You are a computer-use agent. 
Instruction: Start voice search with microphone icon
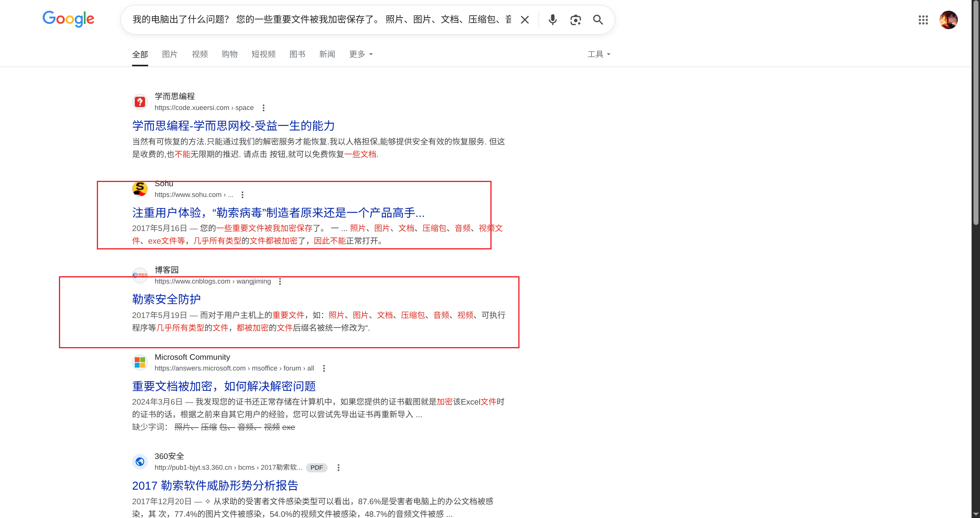click(552, 20)
